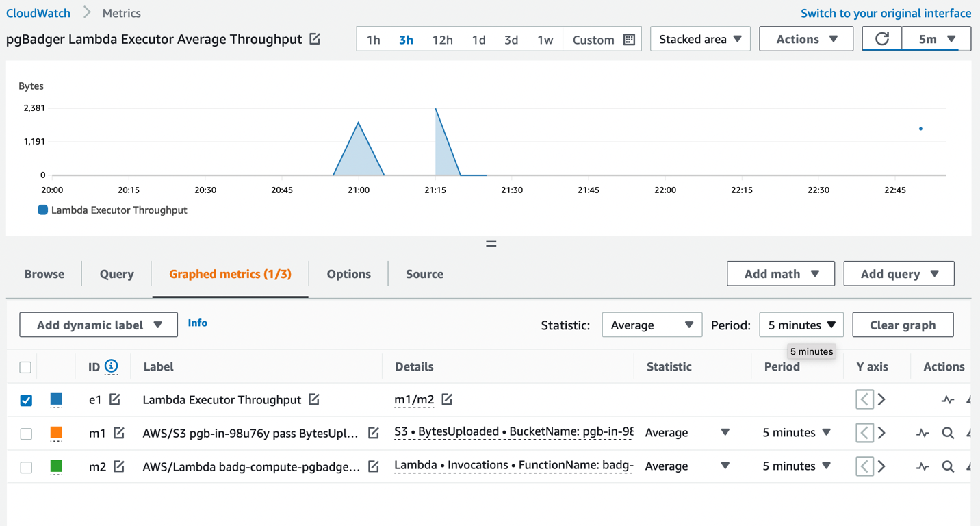Edit the Lambda Executor Throughput label

(314, 399)
